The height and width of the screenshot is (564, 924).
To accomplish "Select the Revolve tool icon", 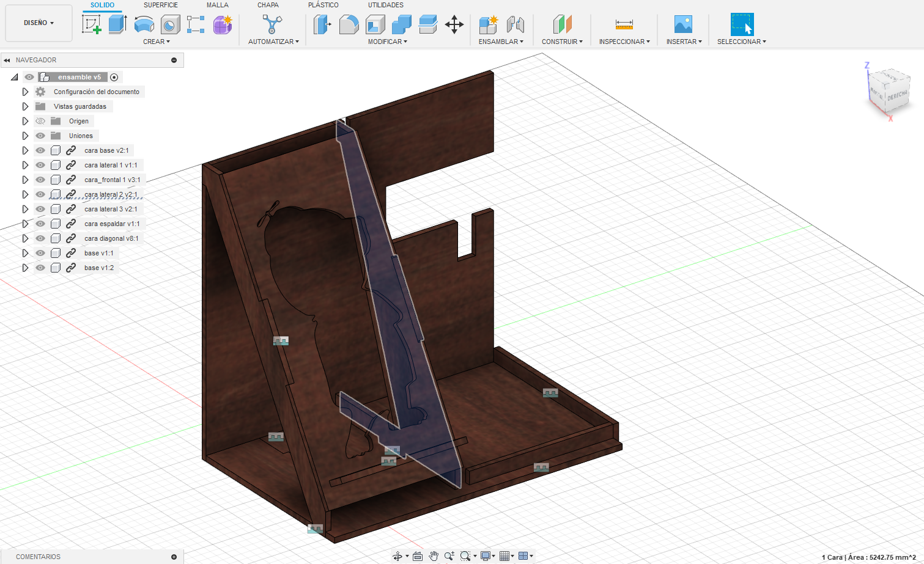I will click(x=144, y=24).
